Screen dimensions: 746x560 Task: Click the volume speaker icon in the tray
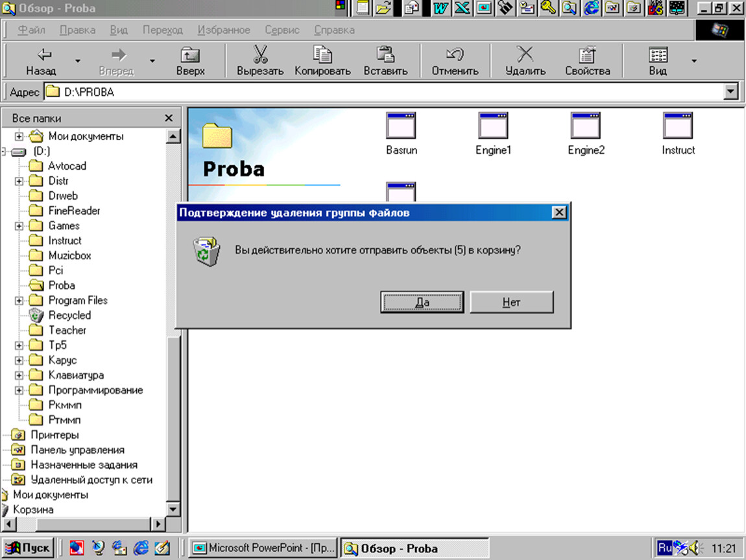pos(696,548)
